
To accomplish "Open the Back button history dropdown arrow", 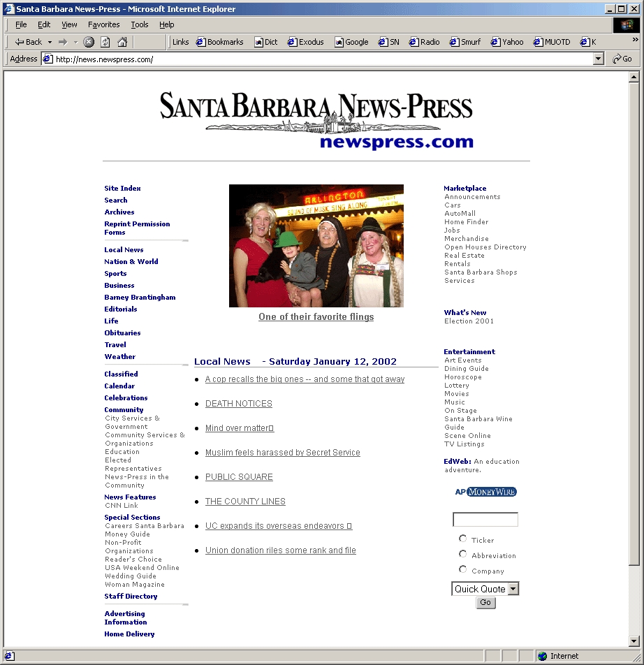I will pos(50,42).
